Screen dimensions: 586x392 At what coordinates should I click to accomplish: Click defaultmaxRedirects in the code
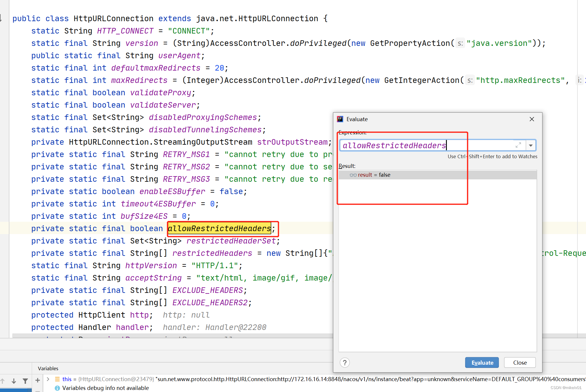[x=156, y=68]
